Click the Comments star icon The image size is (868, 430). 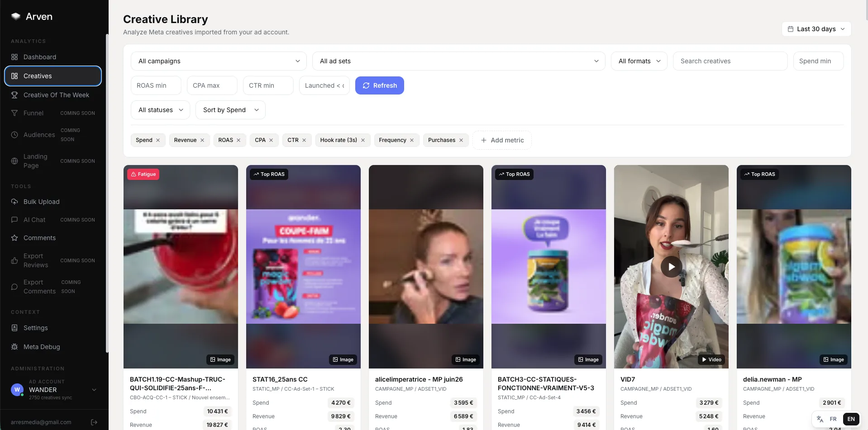pos(14,238)
